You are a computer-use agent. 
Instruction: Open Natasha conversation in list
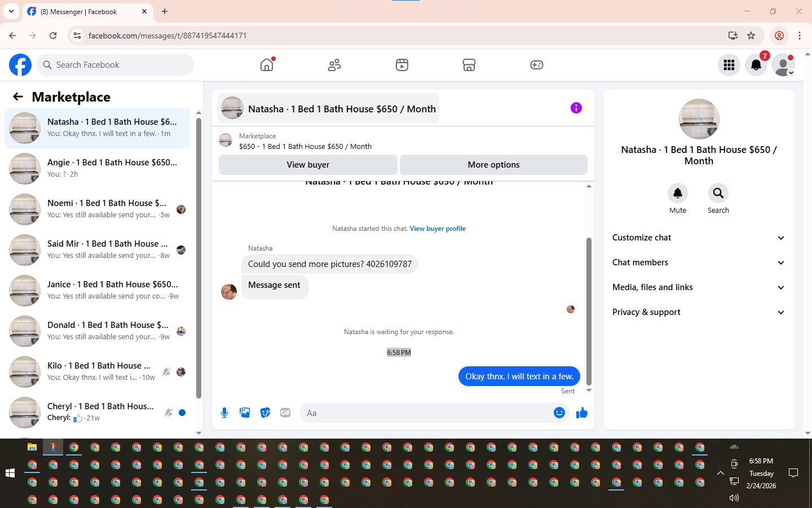tap(97, 128)
